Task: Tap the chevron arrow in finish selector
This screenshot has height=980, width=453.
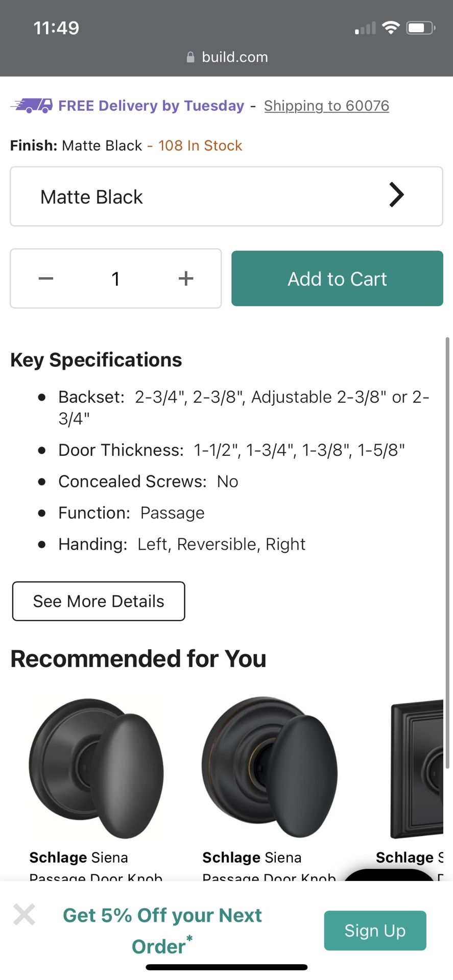Action: click(x=396, y=194)
